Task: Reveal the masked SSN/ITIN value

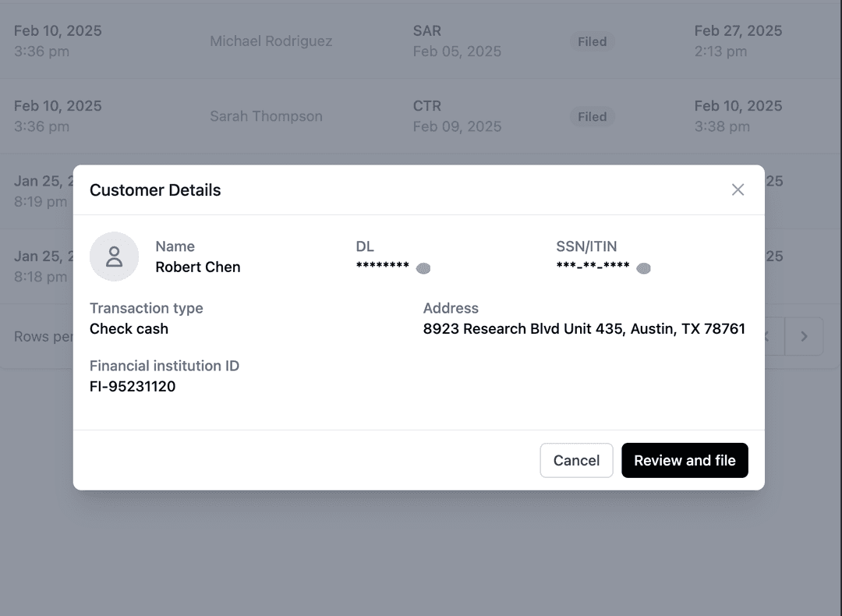Action: point(643,268)
